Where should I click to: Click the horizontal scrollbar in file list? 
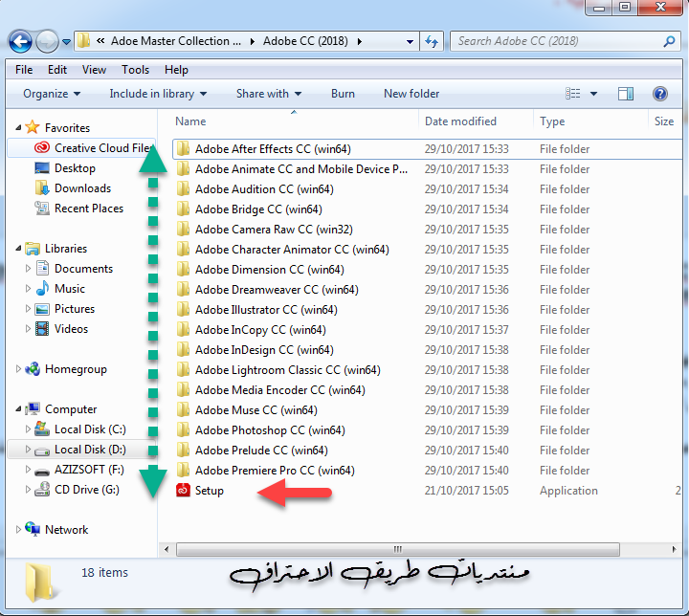pos(402,549)
